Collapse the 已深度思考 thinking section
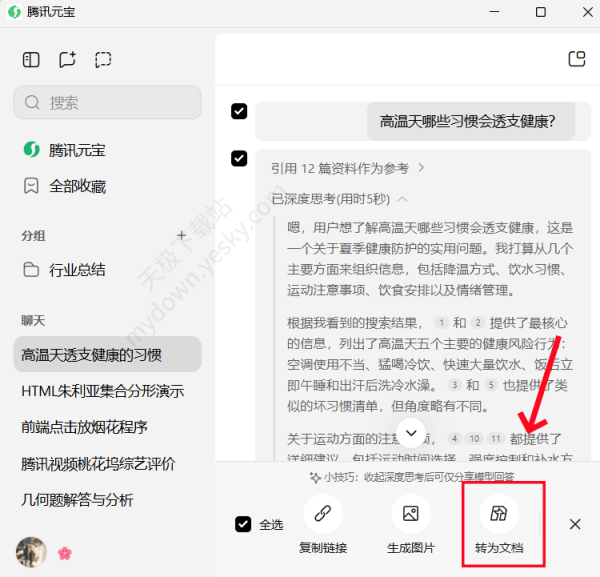 coord(339,198)
